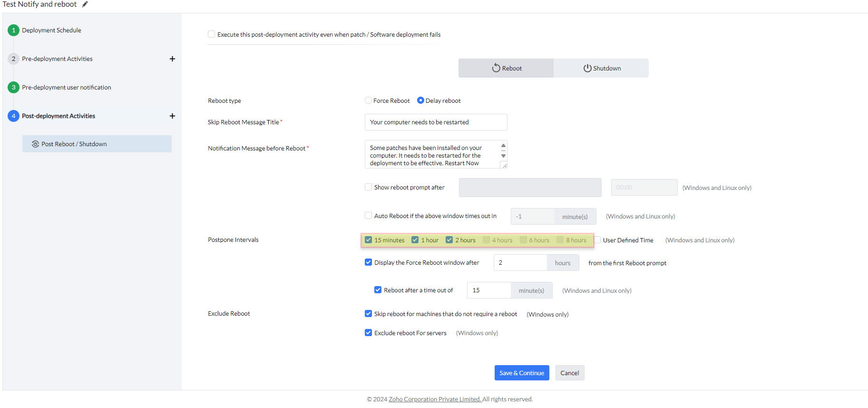Image resolution: width=868 pixels, height=408 pixels.
Task: Toggle Reboot after a time out of
Action: (378, 290)
